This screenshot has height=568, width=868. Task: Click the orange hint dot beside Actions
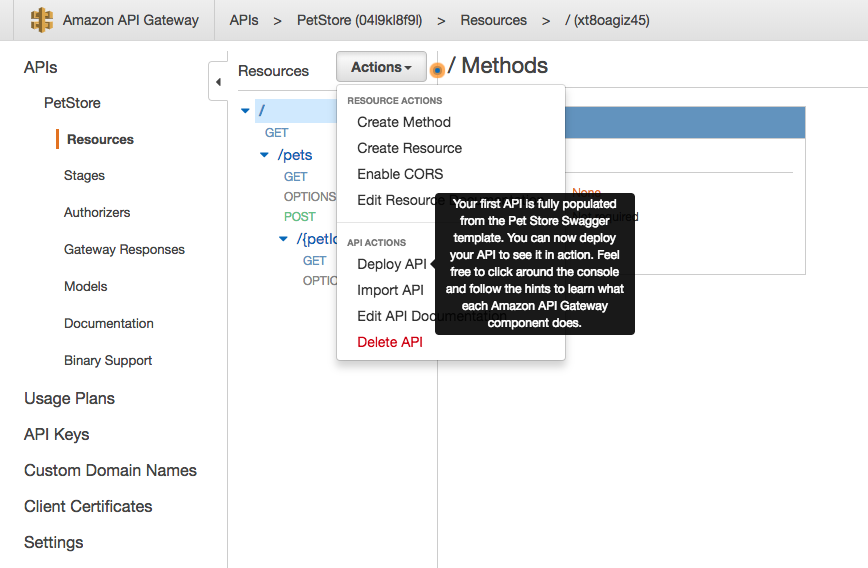click(437, 70)
